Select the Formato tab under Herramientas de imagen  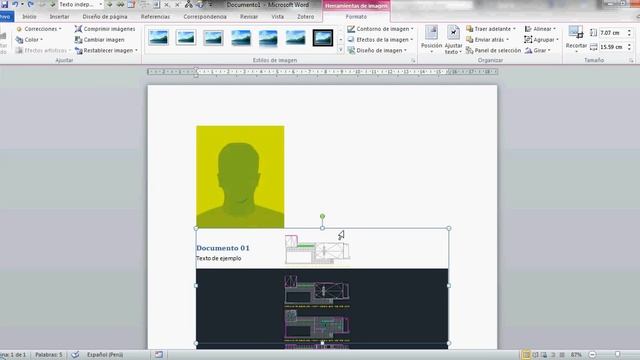click(356, 17)
